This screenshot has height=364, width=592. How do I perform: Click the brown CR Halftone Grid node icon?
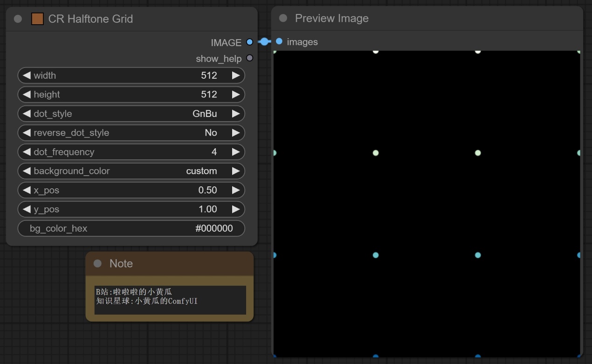point(37,19)
